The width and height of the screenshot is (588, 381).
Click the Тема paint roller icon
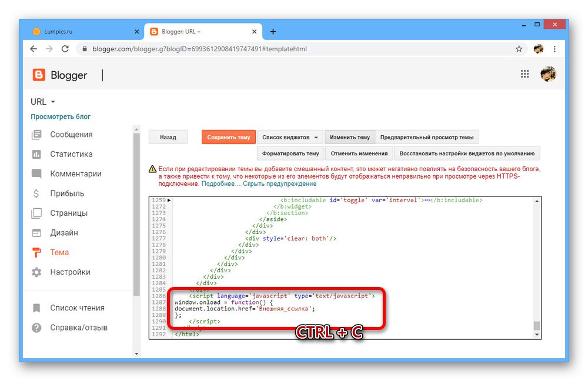tap(36, 252)
